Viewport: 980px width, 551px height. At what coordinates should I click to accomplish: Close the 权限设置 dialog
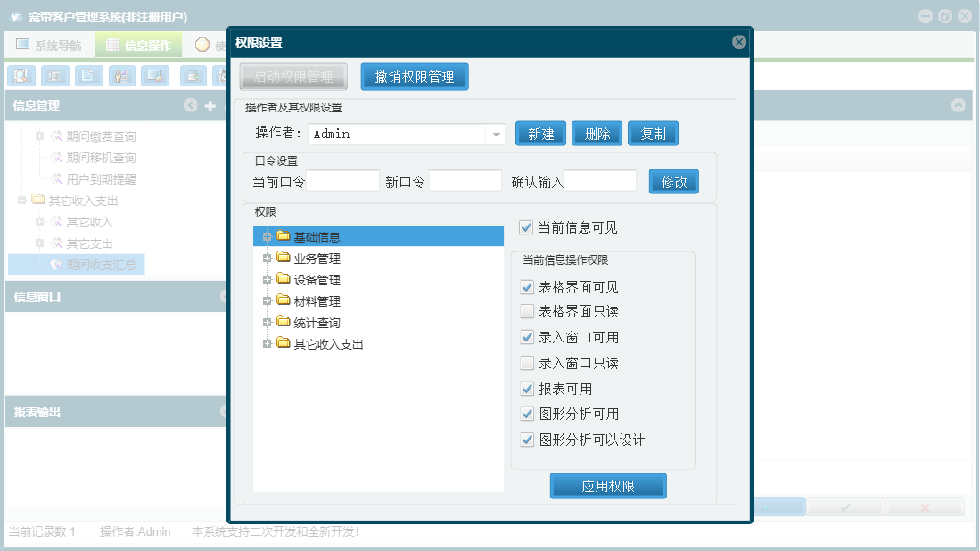[x=738, y=42]
